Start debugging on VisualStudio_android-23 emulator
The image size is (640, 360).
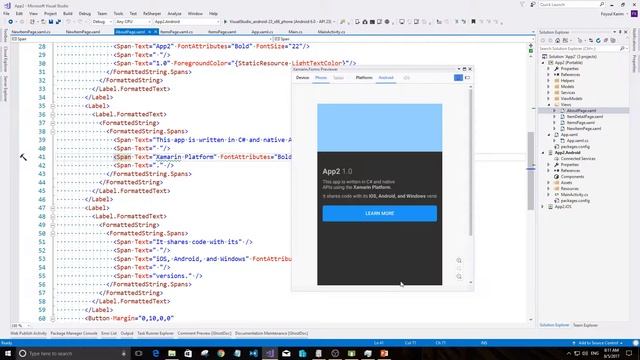tap(280, 22)
